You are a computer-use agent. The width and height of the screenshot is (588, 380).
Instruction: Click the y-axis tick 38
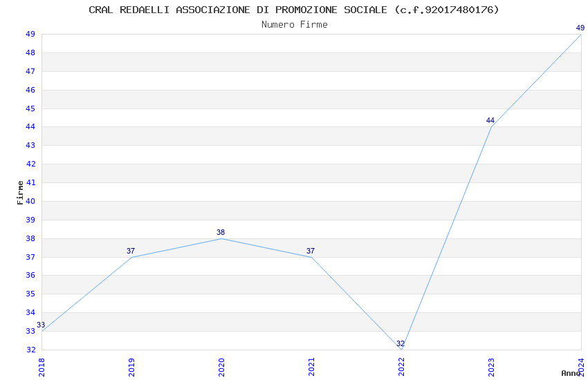coord(30,238)
